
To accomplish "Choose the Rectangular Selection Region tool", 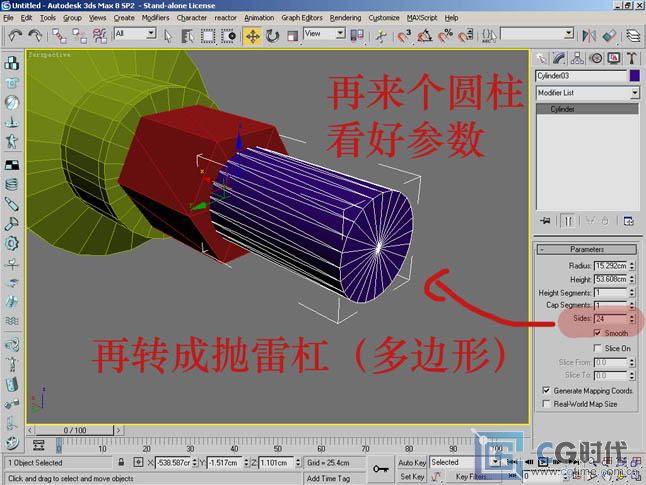I will 208,36.
